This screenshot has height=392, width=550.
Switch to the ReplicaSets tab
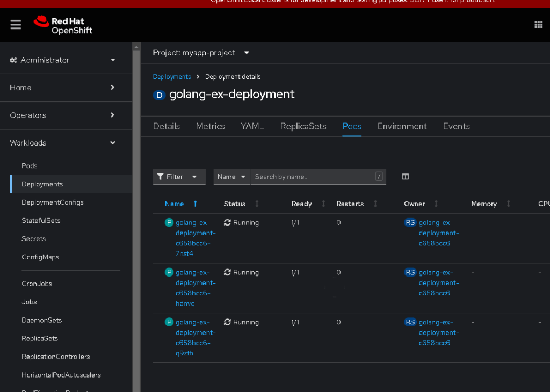(303, 126)
